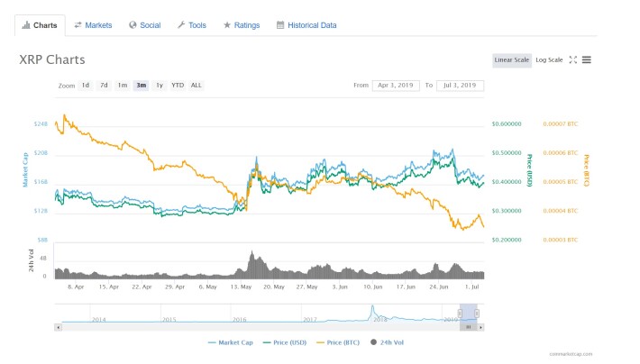Click the left range handle in navigator
Viewport: 640px width, 364px height.
pyautogui.click(x=460, y=314)
